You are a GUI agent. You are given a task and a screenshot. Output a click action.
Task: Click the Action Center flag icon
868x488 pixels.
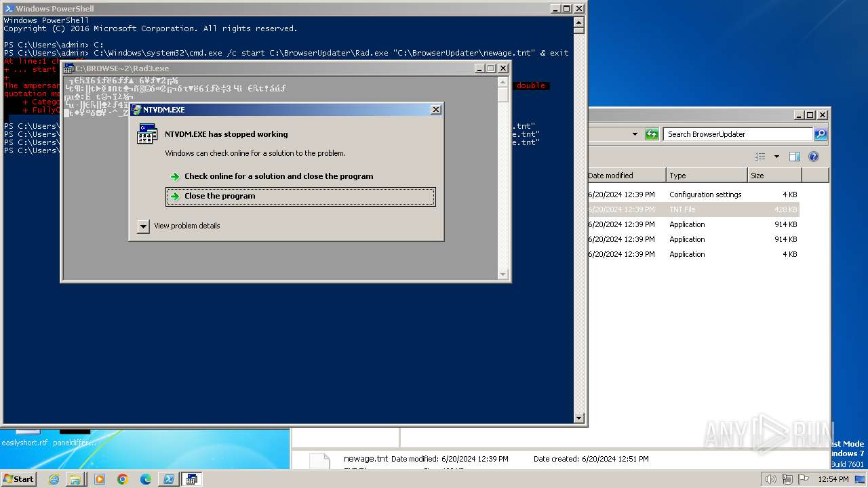click(804, 479)
